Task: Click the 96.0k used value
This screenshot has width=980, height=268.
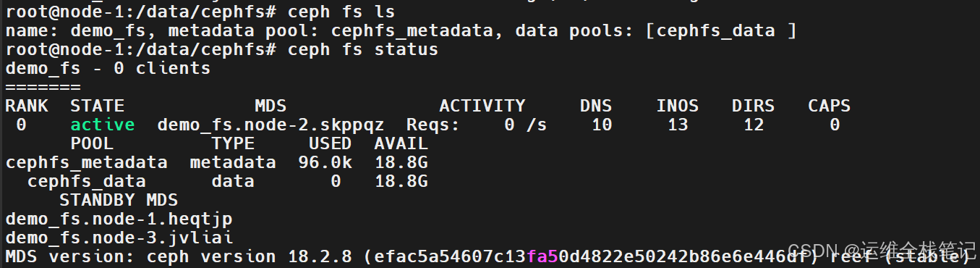Action: [325, 162]
